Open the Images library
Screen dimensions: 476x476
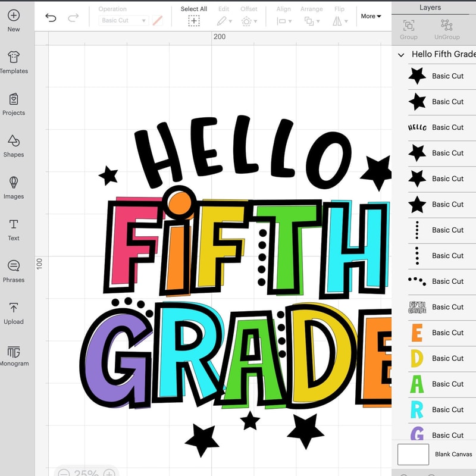pyautogui.click(x=14, y=186)
